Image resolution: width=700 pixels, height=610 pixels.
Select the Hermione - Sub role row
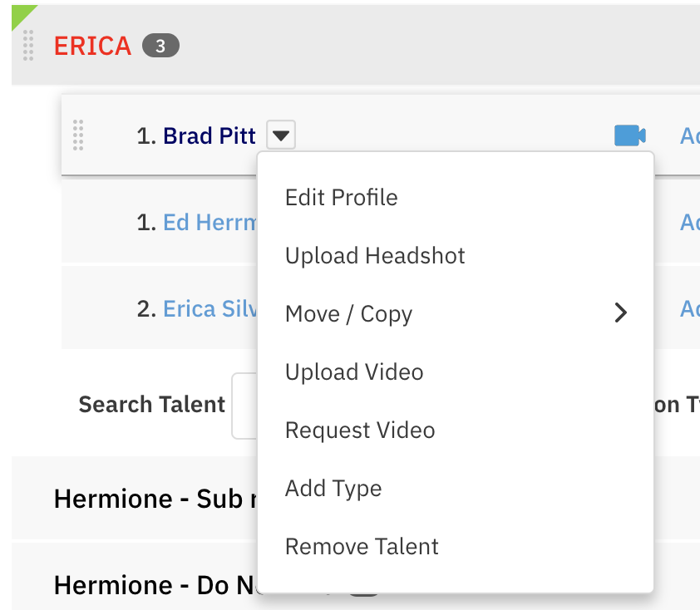point(150,499)
